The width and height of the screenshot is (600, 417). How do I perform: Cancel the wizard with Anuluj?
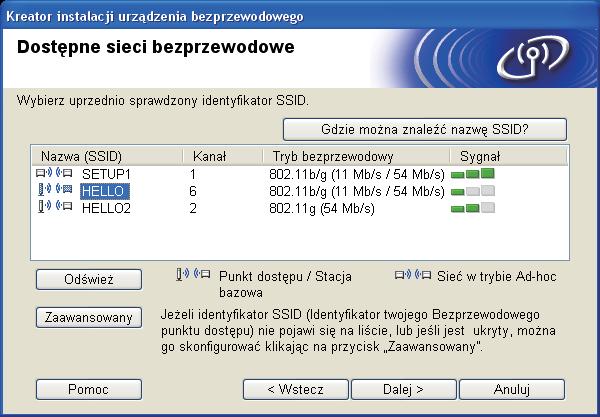pyautogui.click(x=512, y=389)
